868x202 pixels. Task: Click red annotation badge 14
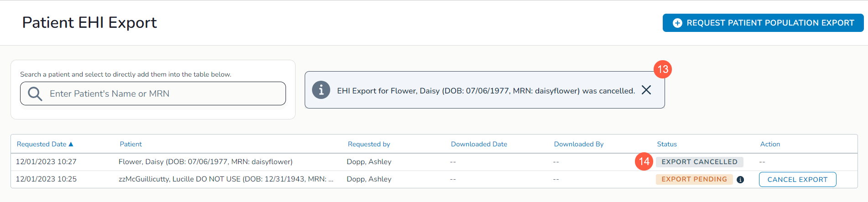click(x=644, y=161)
